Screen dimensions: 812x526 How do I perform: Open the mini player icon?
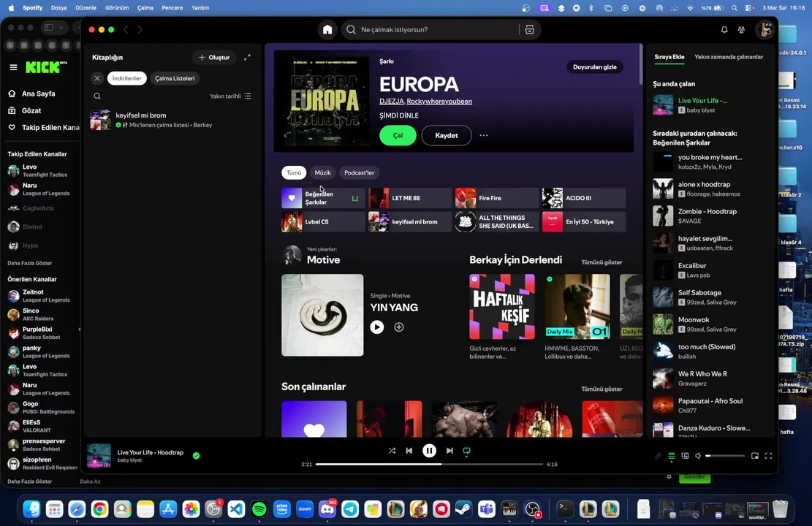coord(755,456)
